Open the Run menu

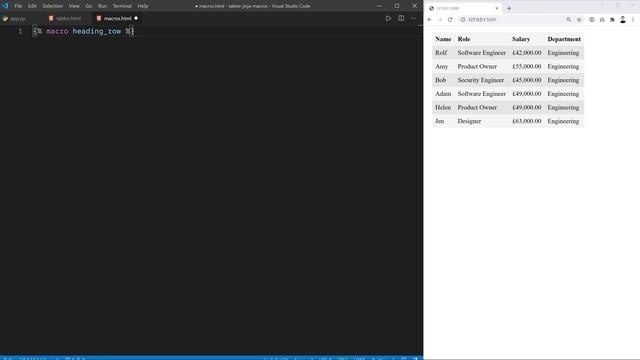click(102, 6)
